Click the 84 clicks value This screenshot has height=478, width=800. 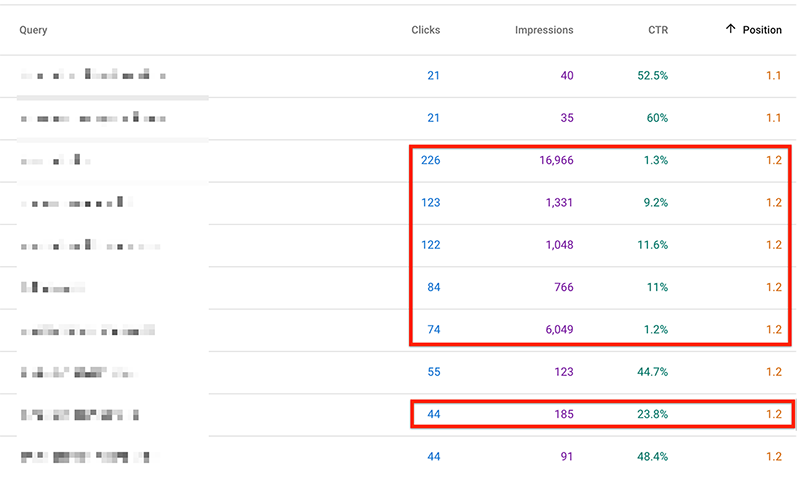click(434, 287)
